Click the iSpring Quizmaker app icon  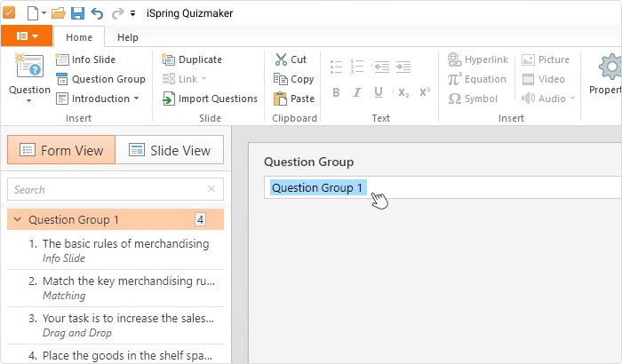click(x=9, y=12)
